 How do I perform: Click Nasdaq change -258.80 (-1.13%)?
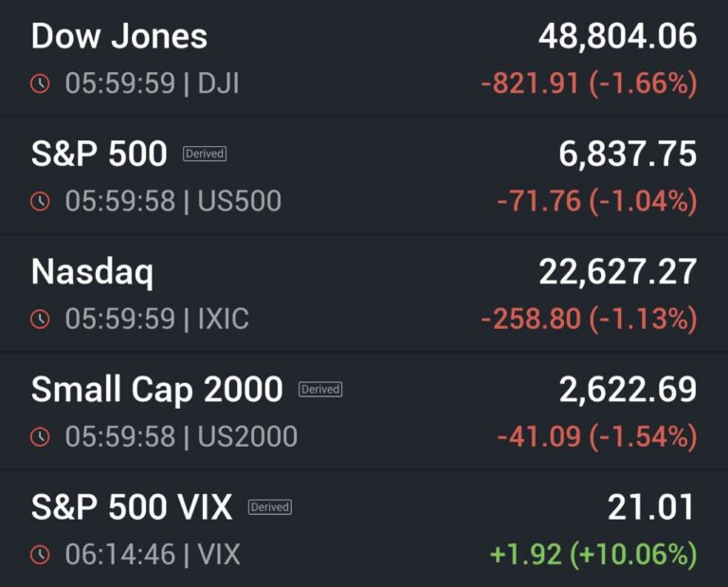coord(589,319)
